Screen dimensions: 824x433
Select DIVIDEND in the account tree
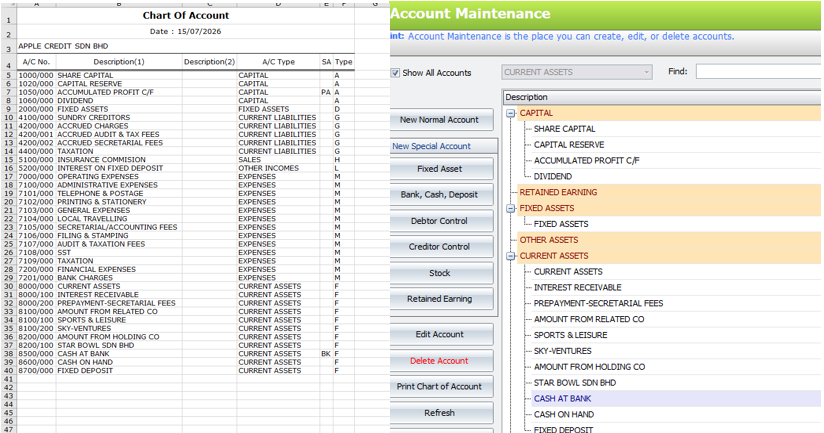tap(553, 177)
